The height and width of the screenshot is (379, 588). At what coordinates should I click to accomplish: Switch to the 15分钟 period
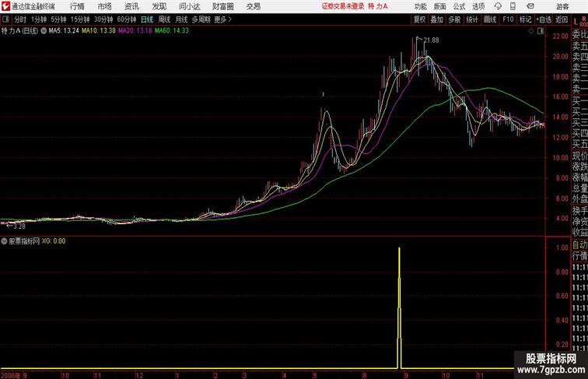click(80, 19)
